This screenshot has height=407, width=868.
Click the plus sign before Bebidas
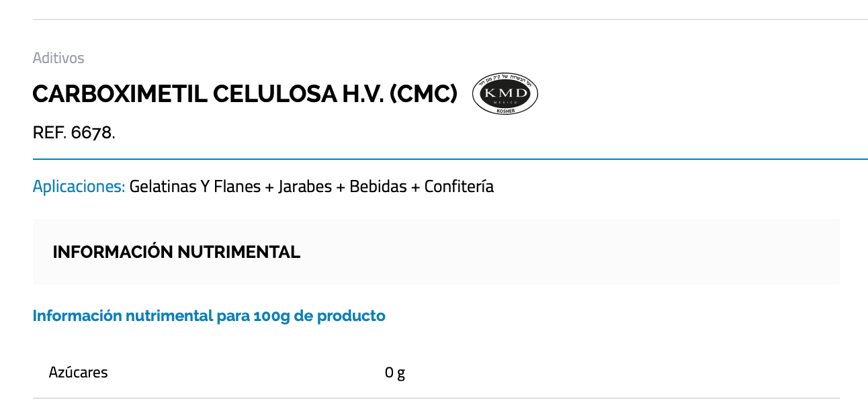pyautogui.click(x=341, y=187)
